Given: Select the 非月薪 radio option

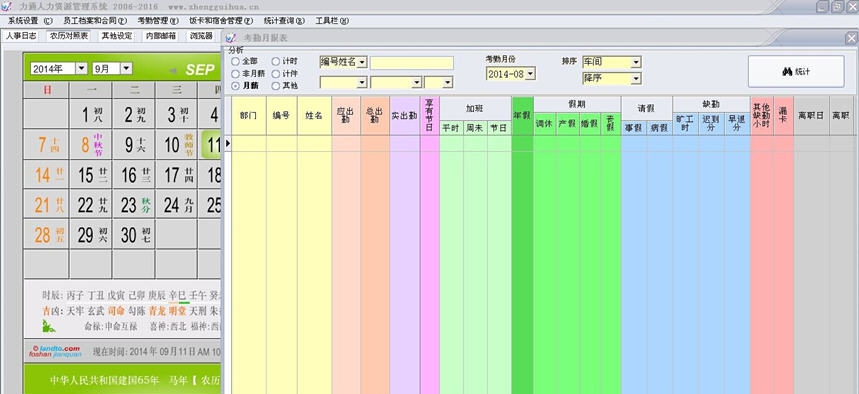Looking at the screenshot, I should tap(235, 73).
